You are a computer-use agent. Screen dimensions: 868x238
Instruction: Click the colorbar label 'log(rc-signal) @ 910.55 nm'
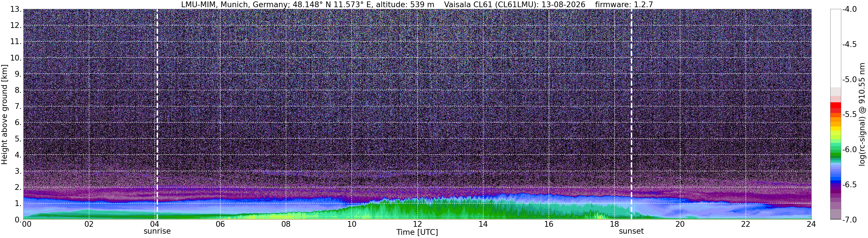(862, 114)
